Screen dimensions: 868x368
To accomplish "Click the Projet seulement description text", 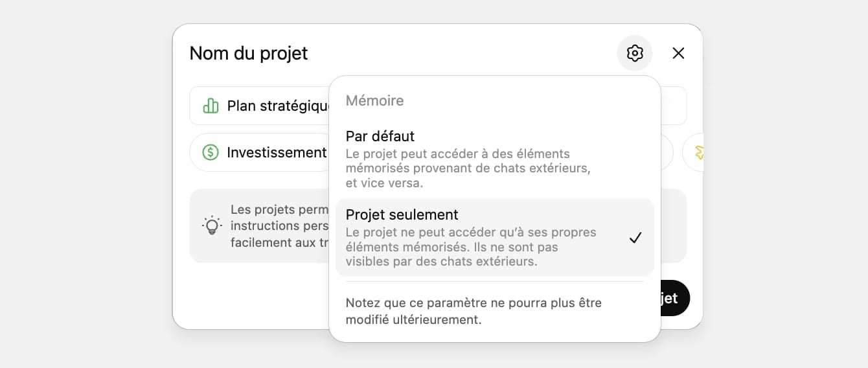I will [471, 247].
